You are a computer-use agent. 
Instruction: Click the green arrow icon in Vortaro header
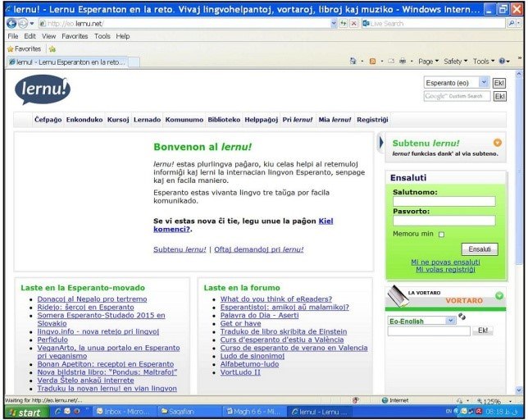499,295
